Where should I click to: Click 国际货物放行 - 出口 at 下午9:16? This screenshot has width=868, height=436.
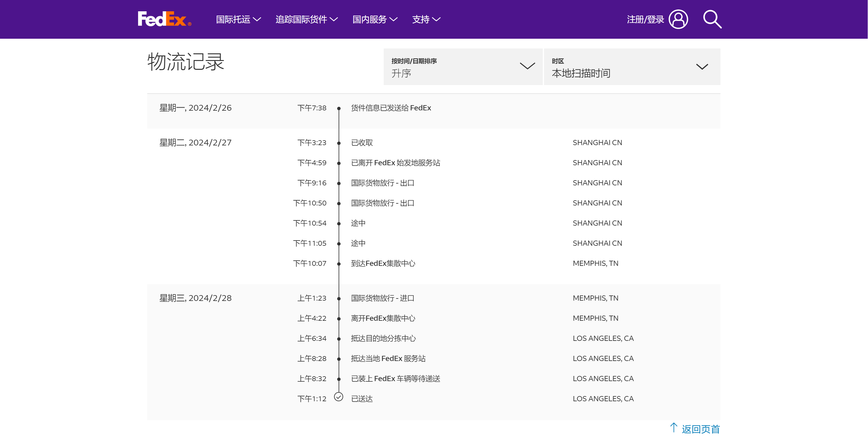pos(383,183)
